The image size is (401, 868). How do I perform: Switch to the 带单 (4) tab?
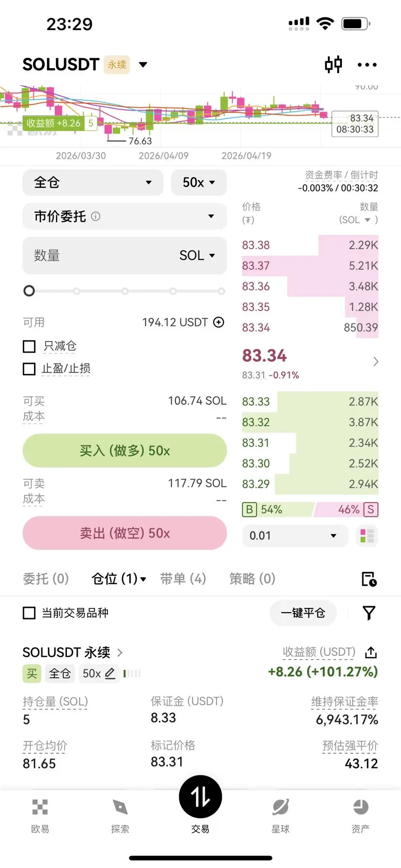[183, 578]
